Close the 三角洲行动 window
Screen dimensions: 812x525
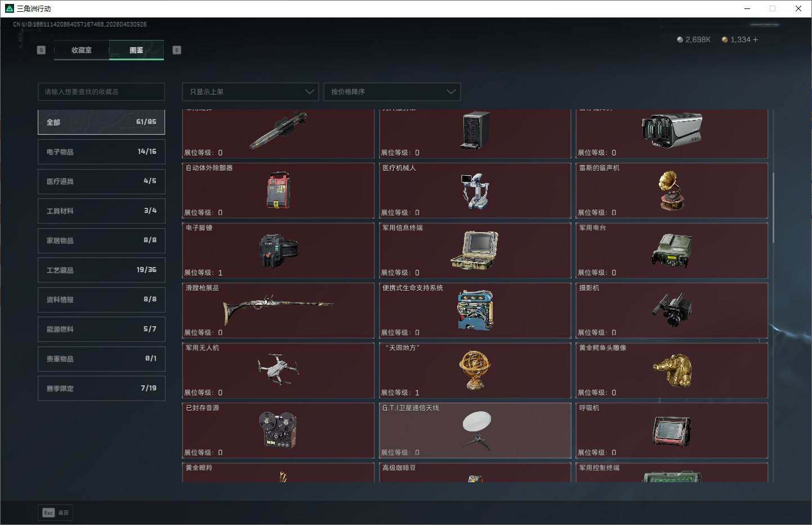pos(798,8)
